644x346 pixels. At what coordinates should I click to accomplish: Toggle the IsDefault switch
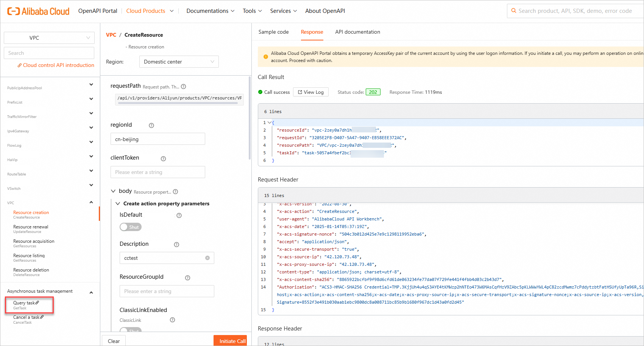130,227
